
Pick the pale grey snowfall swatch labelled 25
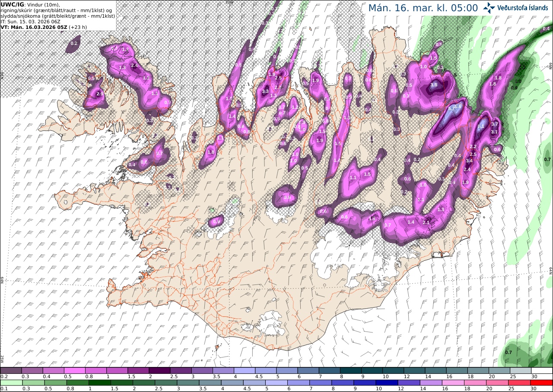pos(521,370)
